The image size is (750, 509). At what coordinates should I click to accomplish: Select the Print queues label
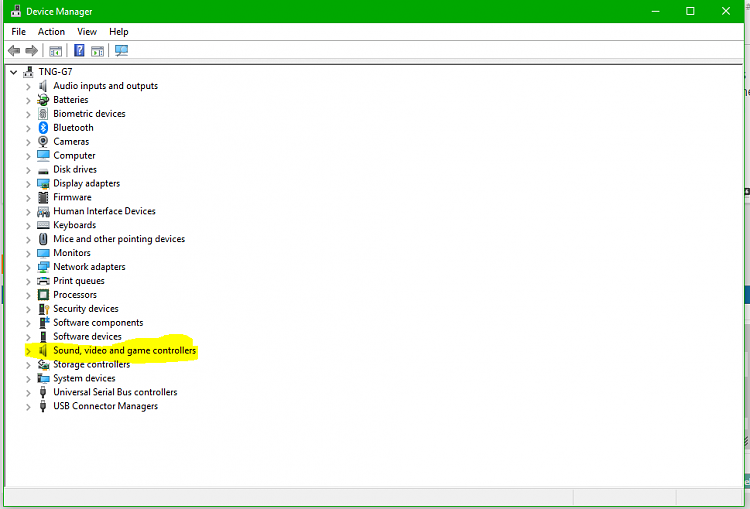coord(78,281)
